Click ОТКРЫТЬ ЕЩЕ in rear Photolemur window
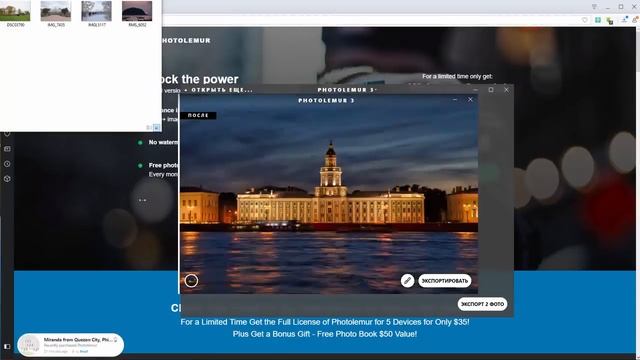The image size is (640, 360). click(x=218, y=90)
